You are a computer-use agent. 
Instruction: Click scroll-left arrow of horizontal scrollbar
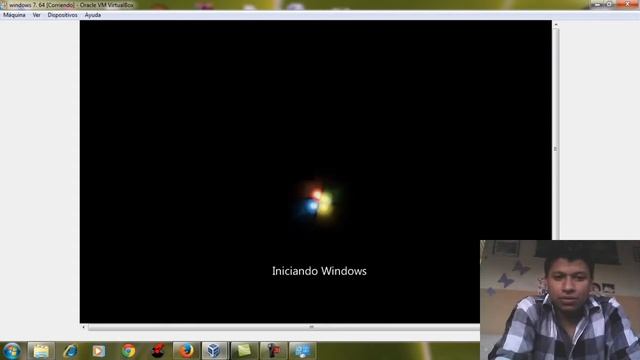coord(84,327)
